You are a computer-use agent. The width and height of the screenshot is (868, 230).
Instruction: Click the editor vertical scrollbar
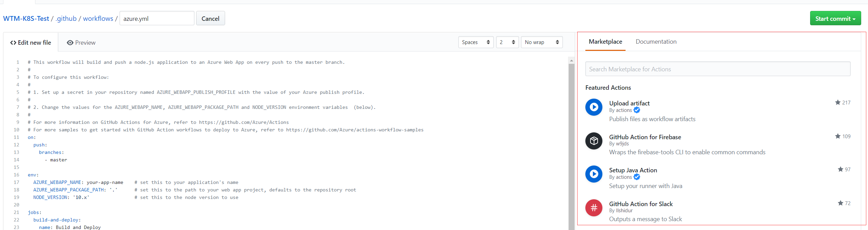[x=571, y=143]
